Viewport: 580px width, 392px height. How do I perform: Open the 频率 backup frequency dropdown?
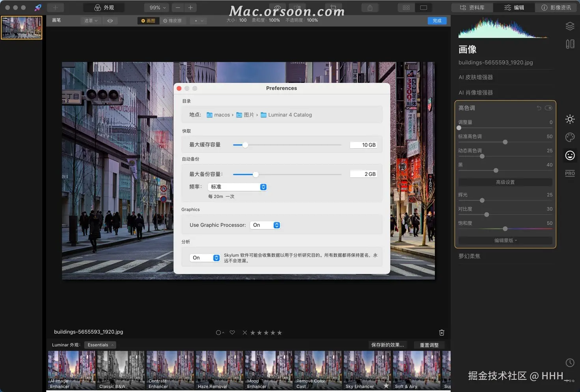pos(237,187)
